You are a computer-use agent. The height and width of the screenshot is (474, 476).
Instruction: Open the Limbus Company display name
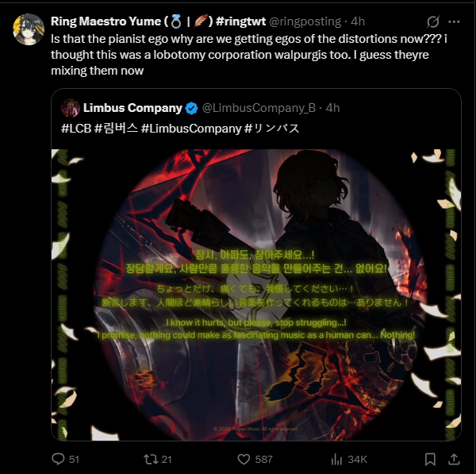coord(132,108)
